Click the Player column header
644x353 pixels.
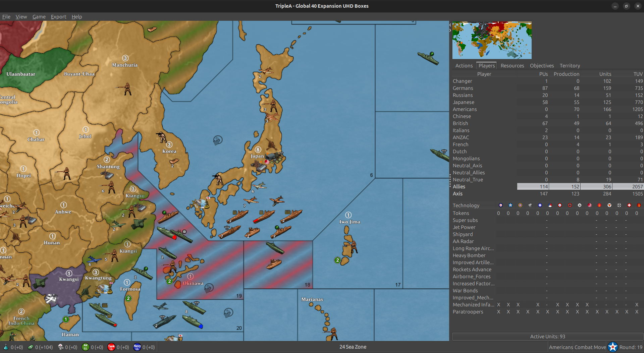click(484, 74)
